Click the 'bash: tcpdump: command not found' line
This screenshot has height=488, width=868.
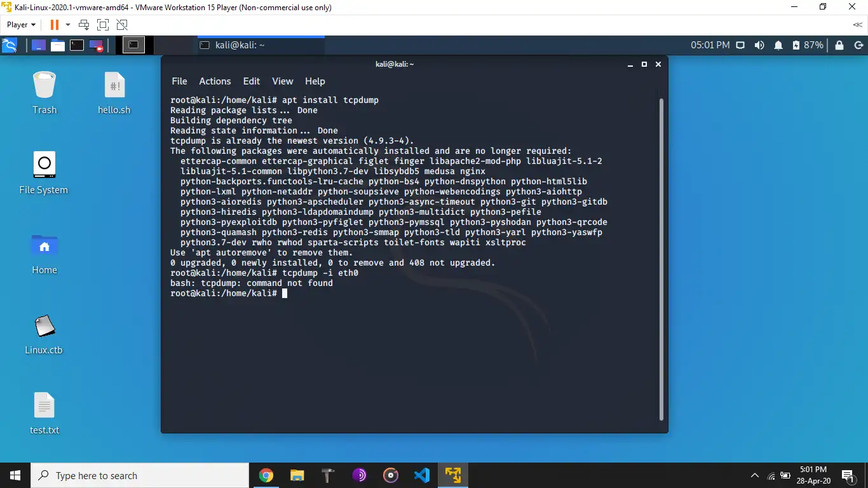coord(252,283)
